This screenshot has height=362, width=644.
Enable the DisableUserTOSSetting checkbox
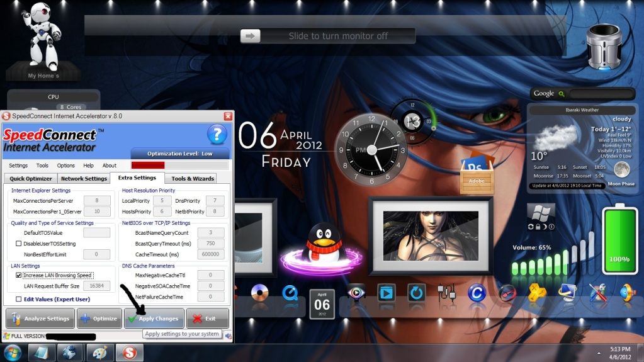coord(18,244)
